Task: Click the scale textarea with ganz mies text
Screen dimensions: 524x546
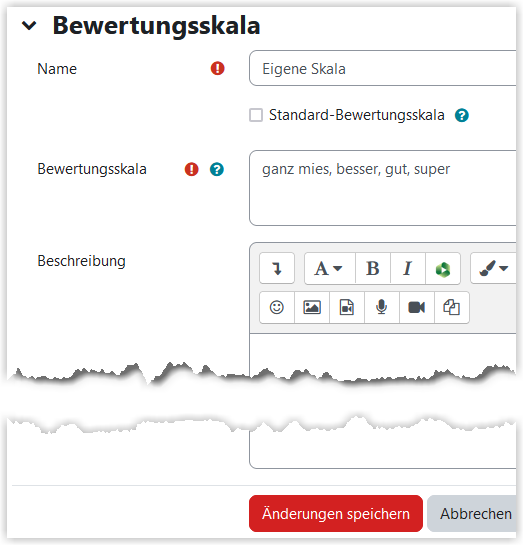Action: [x=383, y=188]
